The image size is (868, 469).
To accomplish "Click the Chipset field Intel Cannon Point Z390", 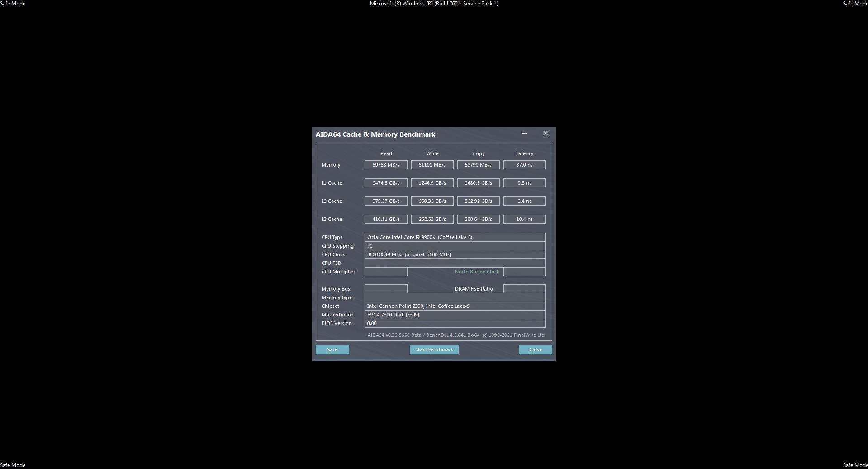I will tap(455, 306).
